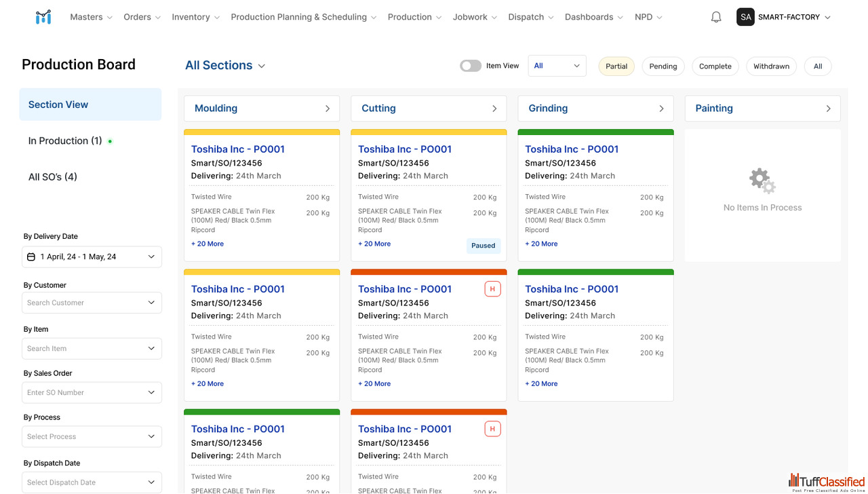Open the Cutting section arrow
Screen dimensions: 868x494
(x=494, y=109)
